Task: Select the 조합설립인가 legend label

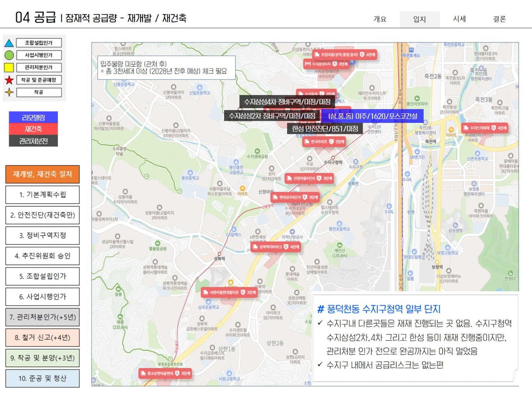Action: 39,43
